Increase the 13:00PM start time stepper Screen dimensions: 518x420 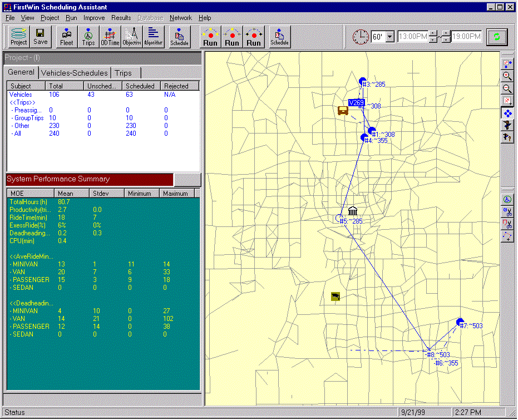click(433, 33)
